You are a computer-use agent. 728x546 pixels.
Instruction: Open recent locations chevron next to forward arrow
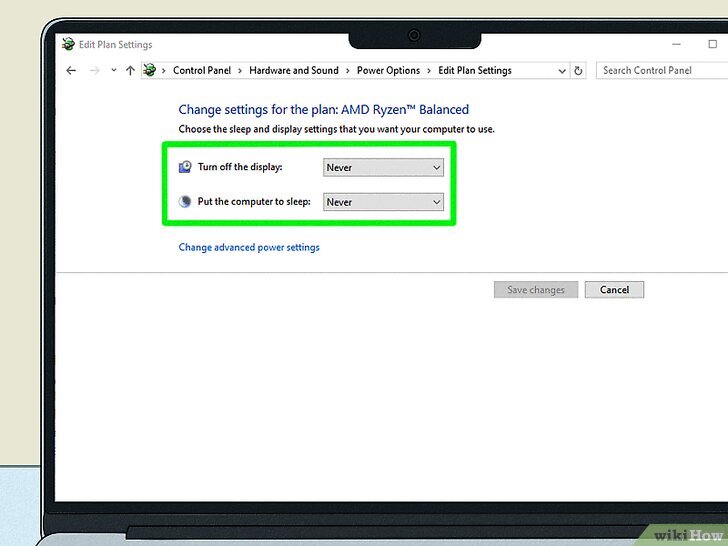tap(114, 71)
